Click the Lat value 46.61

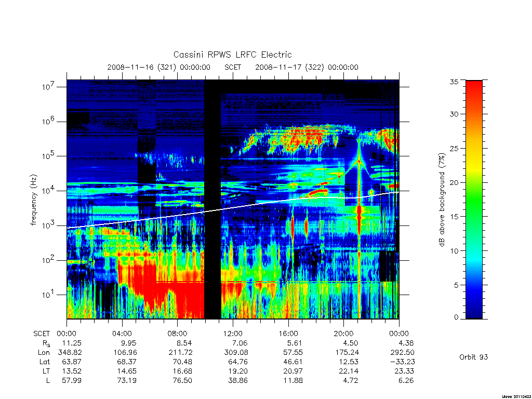pyautogui.click(x=293, y=362)
